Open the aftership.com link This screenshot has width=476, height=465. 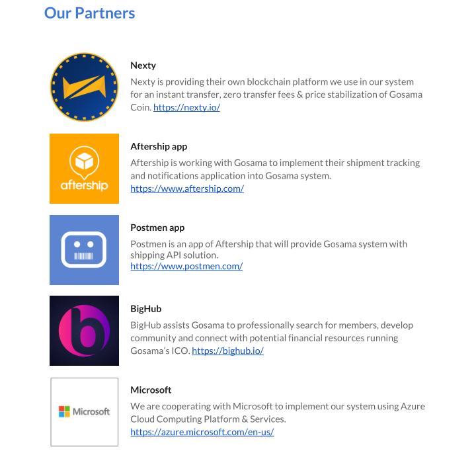pos(187,189)
